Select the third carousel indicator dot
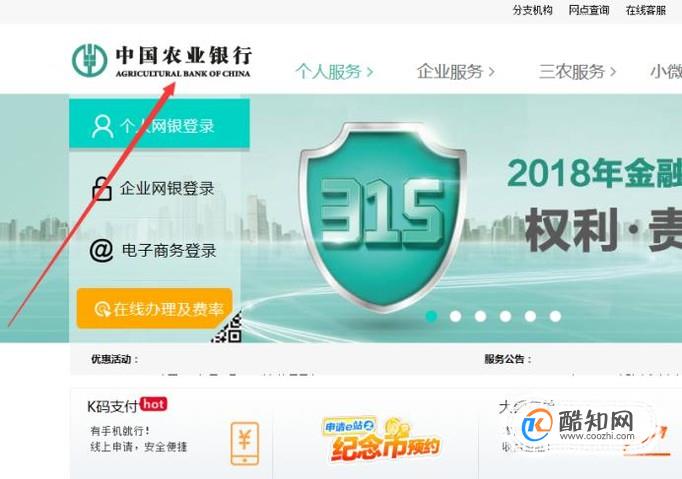Image resolution: width=682 pixels, height=479 pixels. click(480, 316)
